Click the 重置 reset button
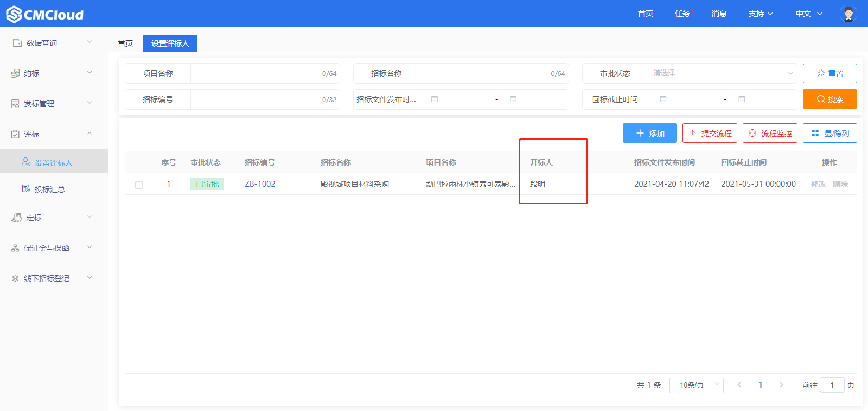Image resolution: width=868 pixels, height=411 pixels. pyautogui.click(x=830, y=73)
